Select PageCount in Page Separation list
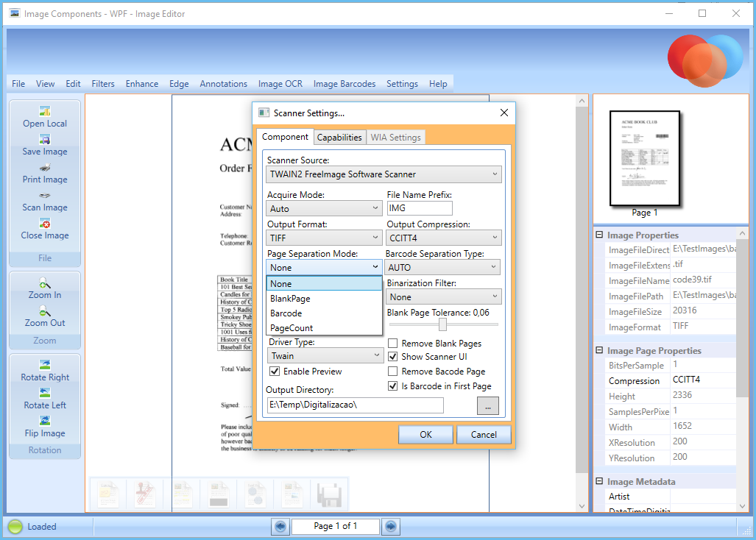 point(324,328)
